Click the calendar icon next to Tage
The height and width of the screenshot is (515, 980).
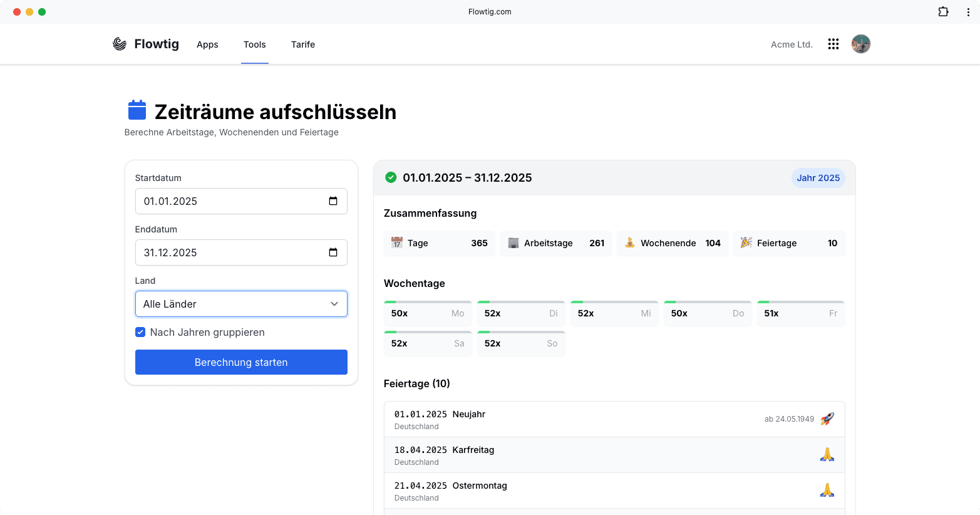click(x=397, y=242)
